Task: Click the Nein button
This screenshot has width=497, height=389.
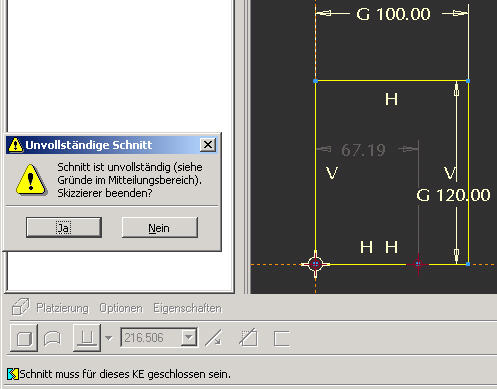Action: click(x=160, y=228)
